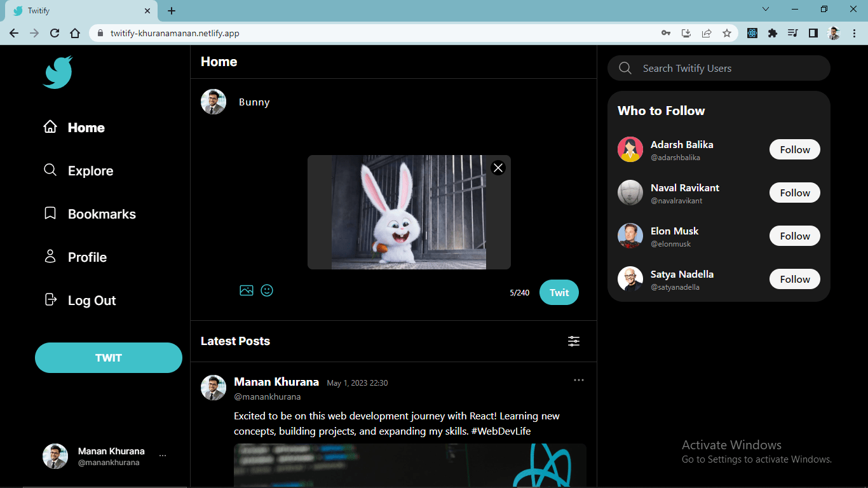
Task: Open Elon Musk's profile avatar
Action: click(630, 236)
